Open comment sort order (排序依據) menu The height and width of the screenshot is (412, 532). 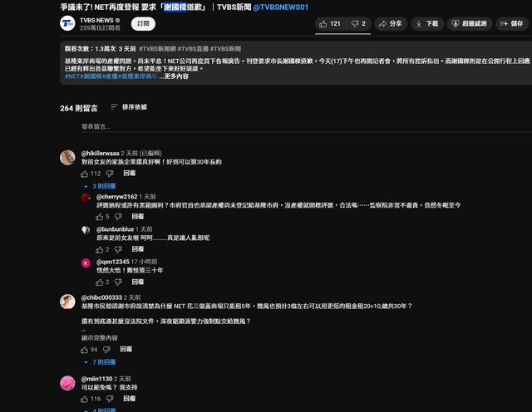(129, 107)
